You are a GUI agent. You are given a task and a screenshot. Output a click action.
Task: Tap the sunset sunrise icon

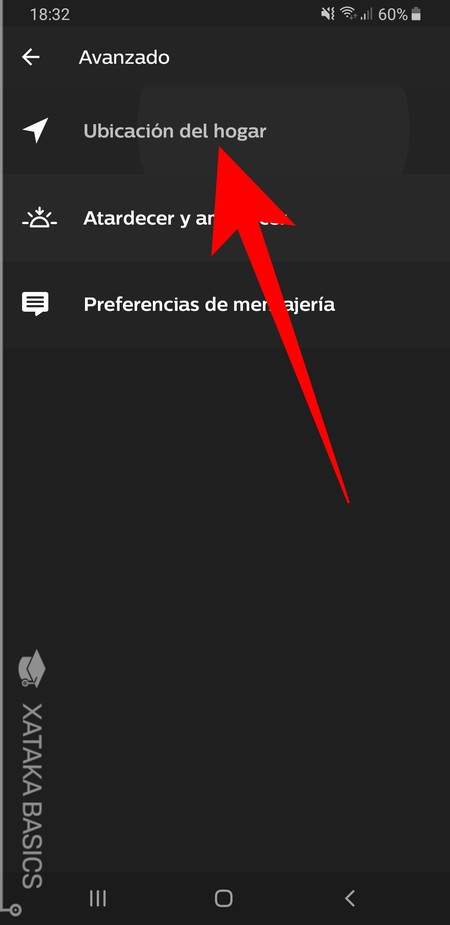39,218
